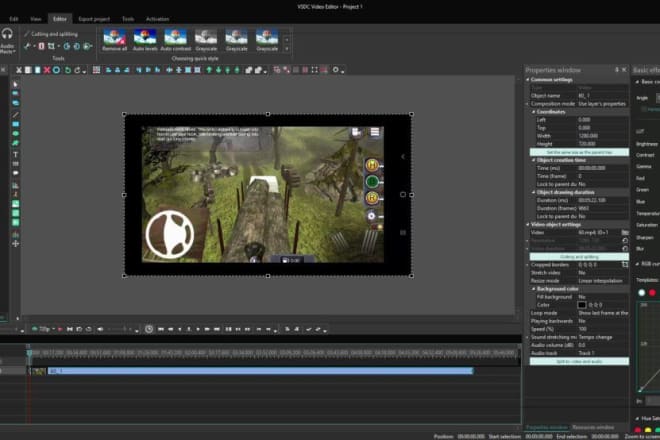Select the red Templates color dot

[x=652, y=293]
